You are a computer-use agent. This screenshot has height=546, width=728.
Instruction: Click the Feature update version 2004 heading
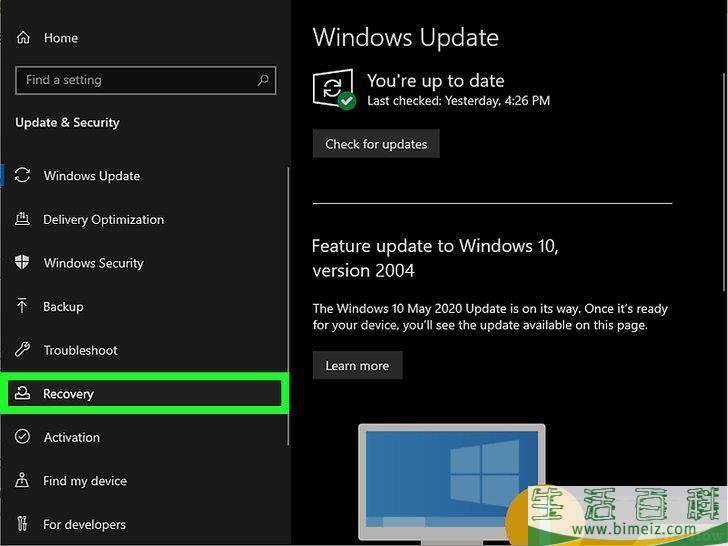[435, 258]
